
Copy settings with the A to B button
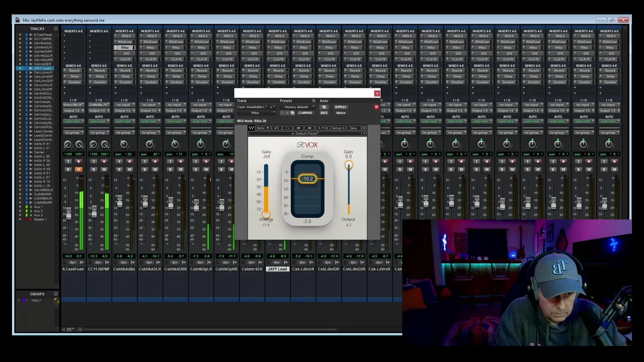[x=323, y=128]
